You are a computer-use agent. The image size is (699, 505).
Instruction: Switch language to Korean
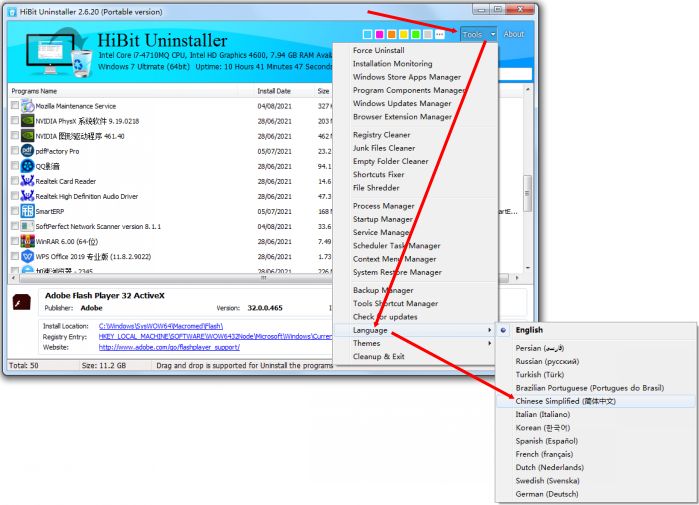pos(543,428)
